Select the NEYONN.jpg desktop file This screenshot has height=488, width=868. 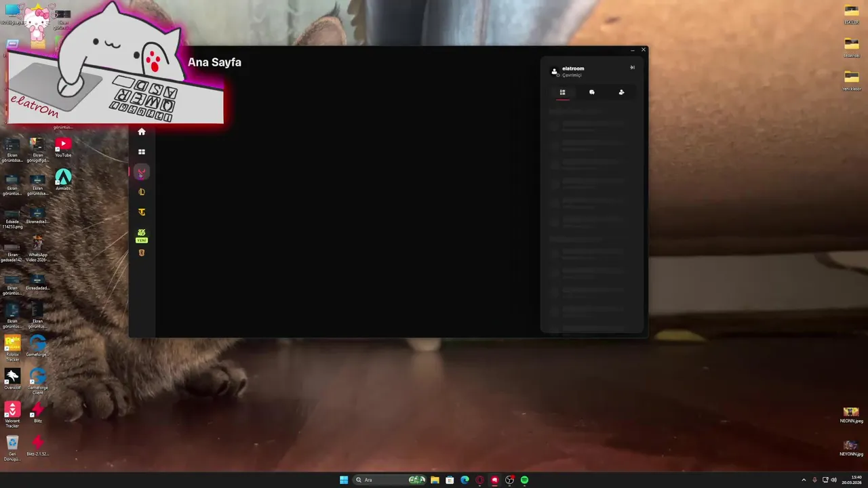coord(851,448)
